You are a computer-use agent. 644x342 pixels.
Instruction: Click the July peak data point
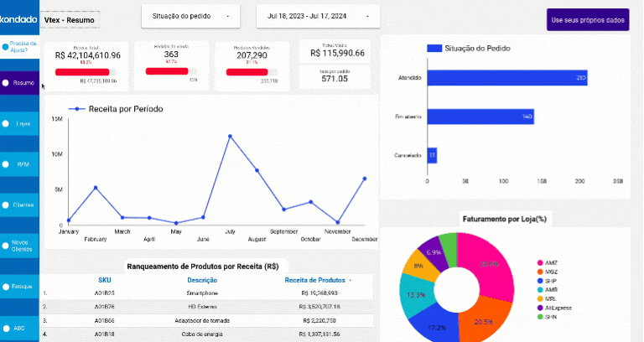click(229, 135)
